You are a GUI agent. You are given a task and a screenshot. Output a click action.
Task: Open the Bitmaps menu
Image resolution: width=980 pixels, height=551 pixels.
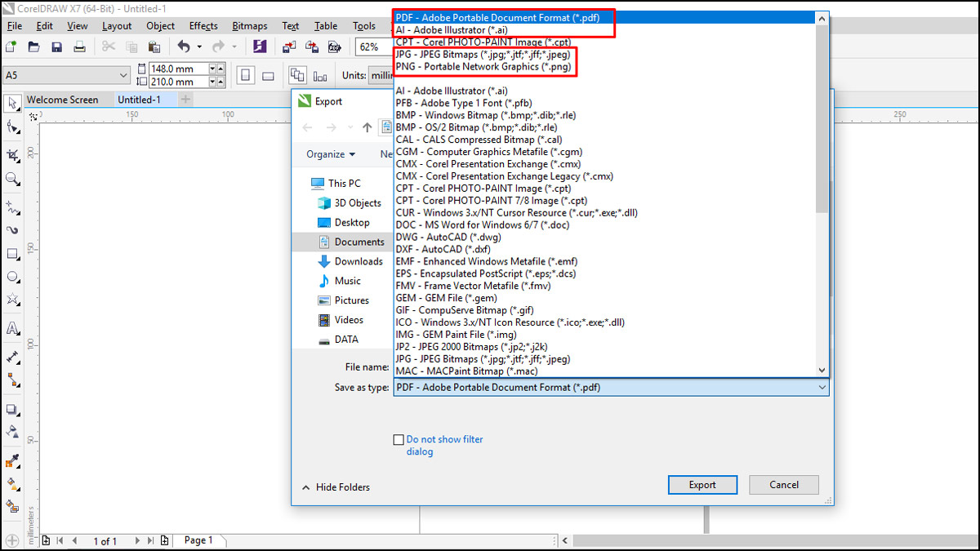pyautogui.click(x=250, y=25)
